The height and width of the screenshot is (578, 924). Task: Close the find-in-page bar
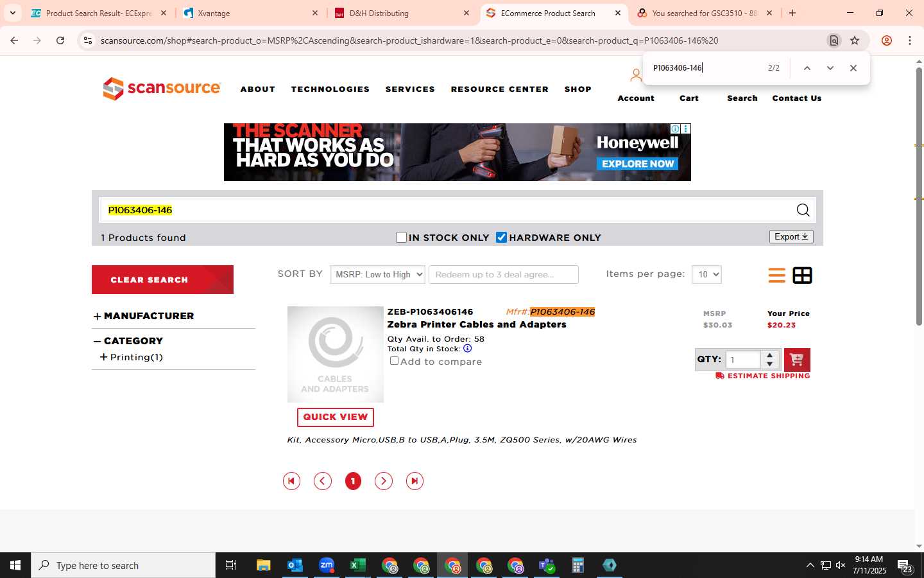(853, 68)
